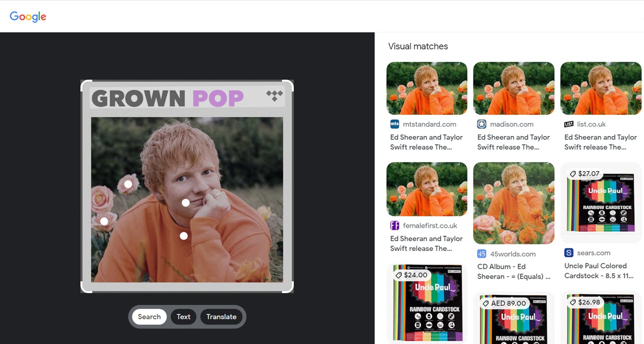Open the femalefirst.co.uk Ed Sheeran article link
Screen dimensions: 644x344
[x=427, y=243]
